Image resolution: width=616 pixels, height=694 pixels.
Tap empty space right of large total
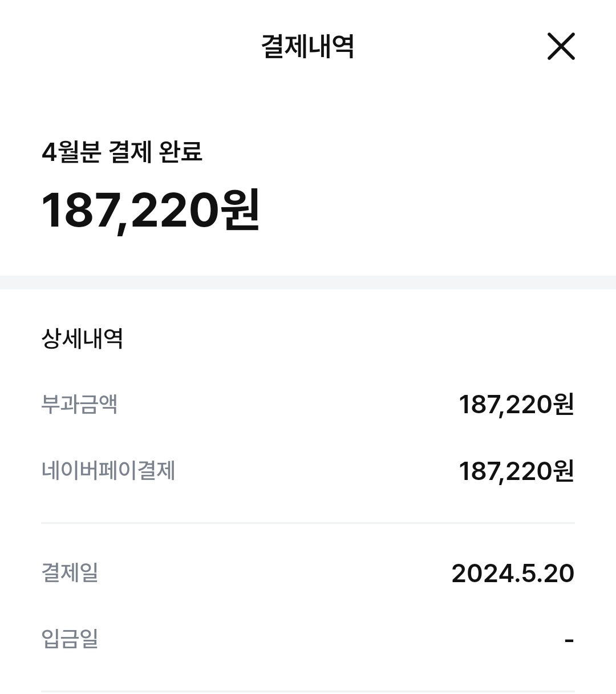click(433, 210)
